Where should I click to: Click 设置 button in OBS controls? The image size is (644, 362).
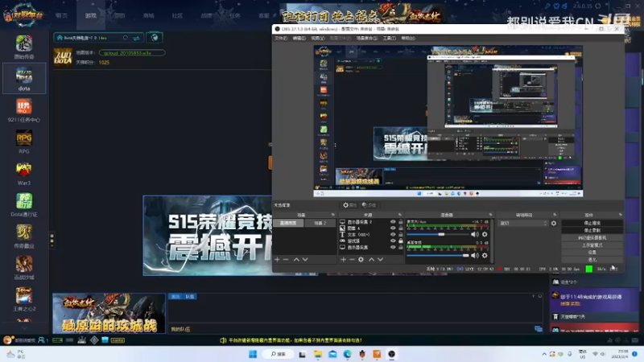point(592,253)
